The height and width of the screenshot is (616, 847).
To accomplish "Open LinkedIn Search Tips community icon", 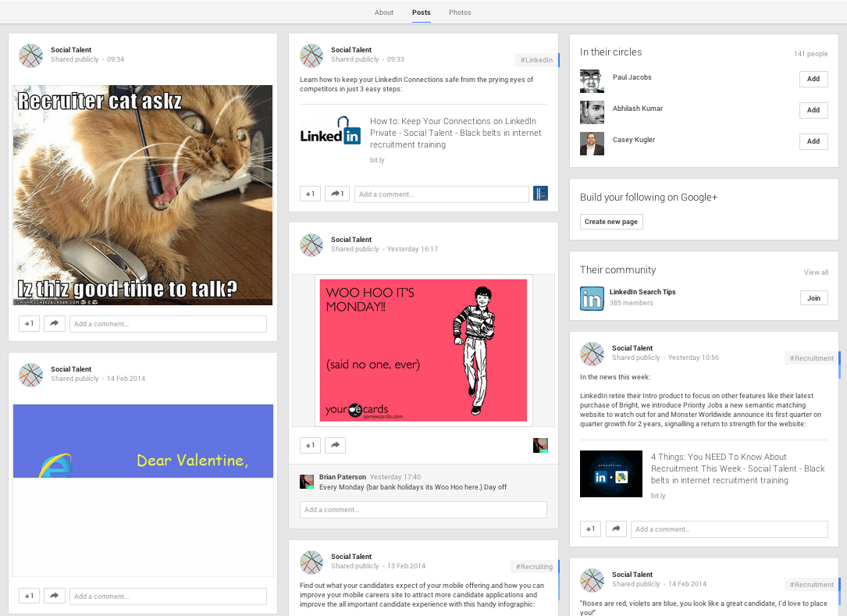I will point(592,298).
